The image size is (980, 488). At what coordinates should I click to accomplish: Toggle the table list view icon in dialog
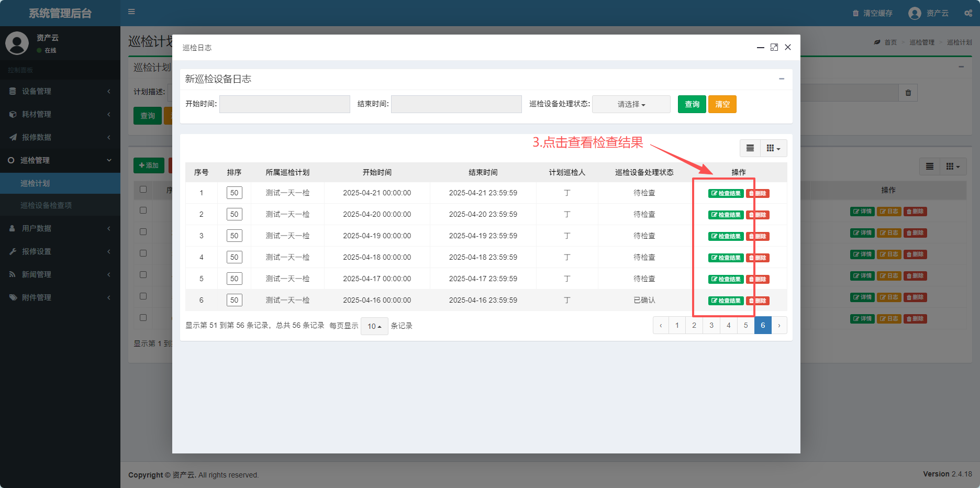pyautogui.click(x=750, y=148)
